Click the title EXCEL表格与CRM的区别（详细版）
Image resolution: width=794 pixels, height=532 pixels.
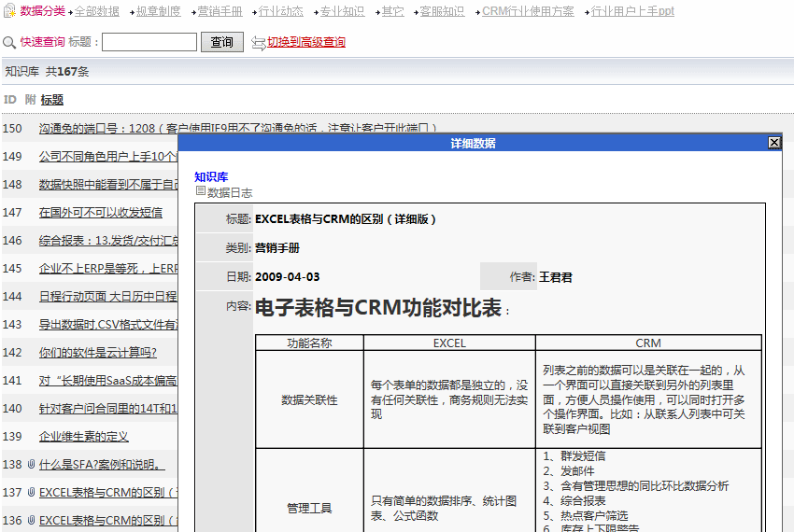click(x=346, y=219)
